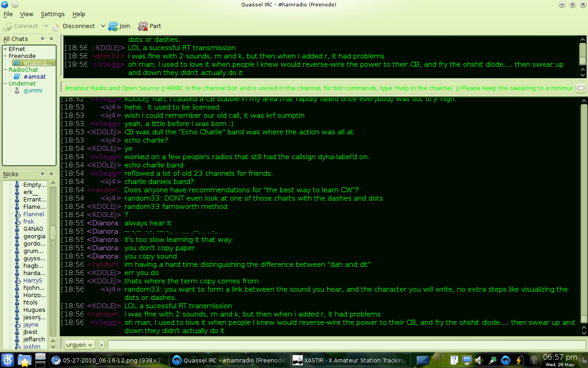Viewport: 588px width, 368px height.
Task: Switch to the 05-27-2010 png taskbar window
Action: point(108,360)
